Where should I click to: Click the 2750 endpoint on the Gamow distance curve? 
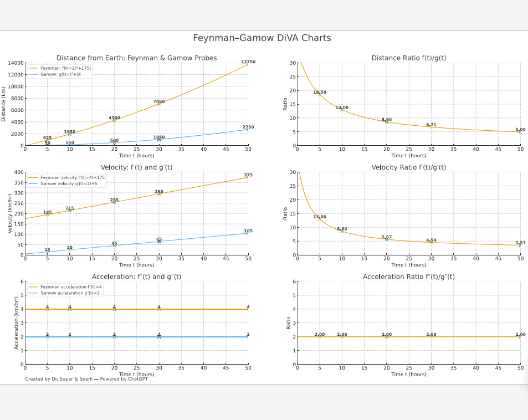tap(248, 130)
